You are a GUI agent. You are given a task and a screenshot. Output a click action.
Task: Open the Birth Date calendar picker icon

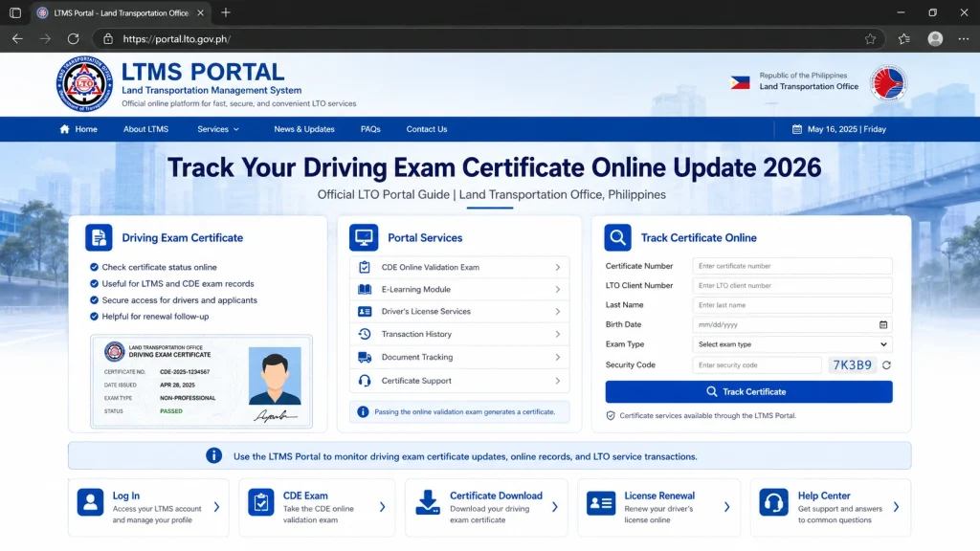tap(883, 325)
